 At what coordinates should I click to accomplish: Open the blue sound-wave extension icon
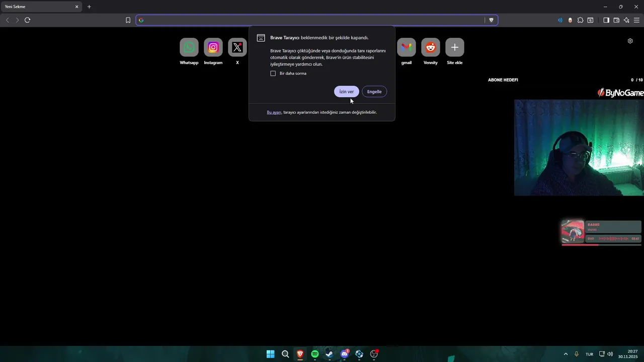pos(560,20)
